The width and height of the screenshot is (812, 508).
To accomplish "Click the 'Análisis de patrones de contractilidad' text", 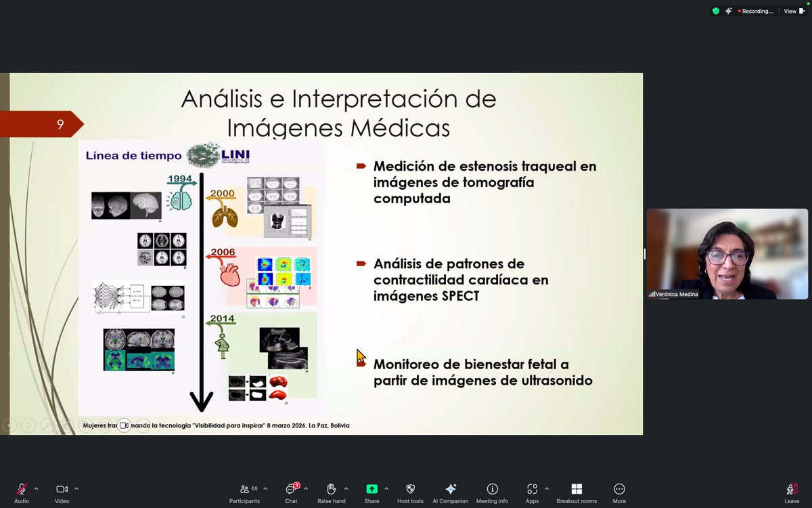I will (461, 280).
